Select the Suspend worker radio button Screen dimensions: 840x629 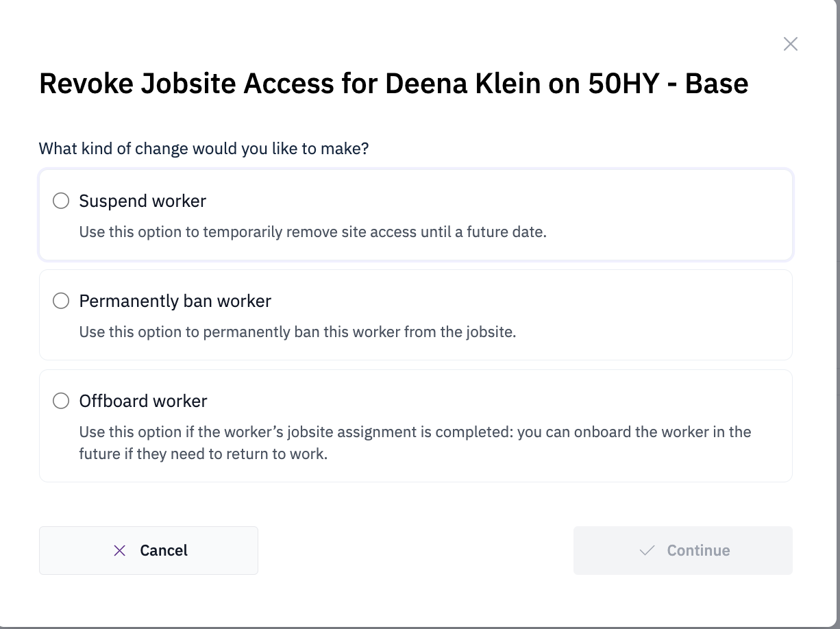pos(61,201)
